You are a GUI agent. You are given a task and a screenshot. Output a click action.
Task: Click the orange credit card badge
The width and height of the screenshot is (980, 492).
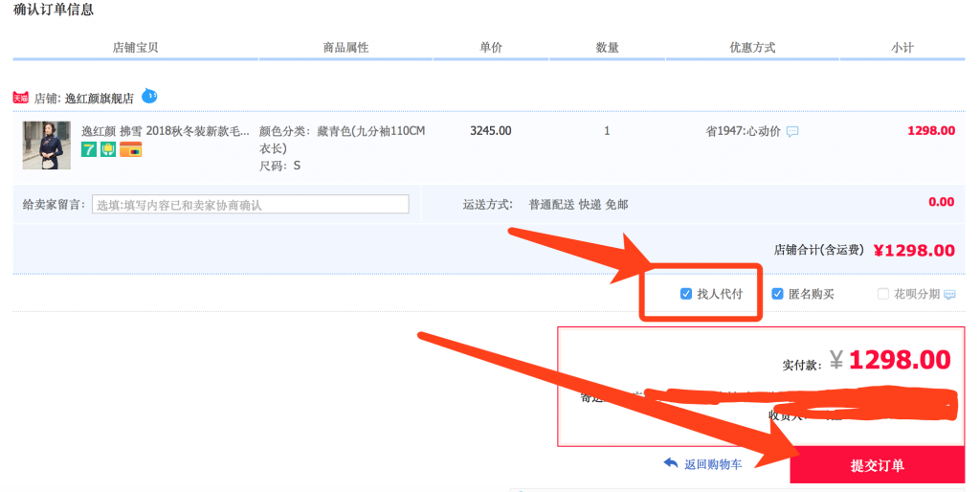coord(130,149)
